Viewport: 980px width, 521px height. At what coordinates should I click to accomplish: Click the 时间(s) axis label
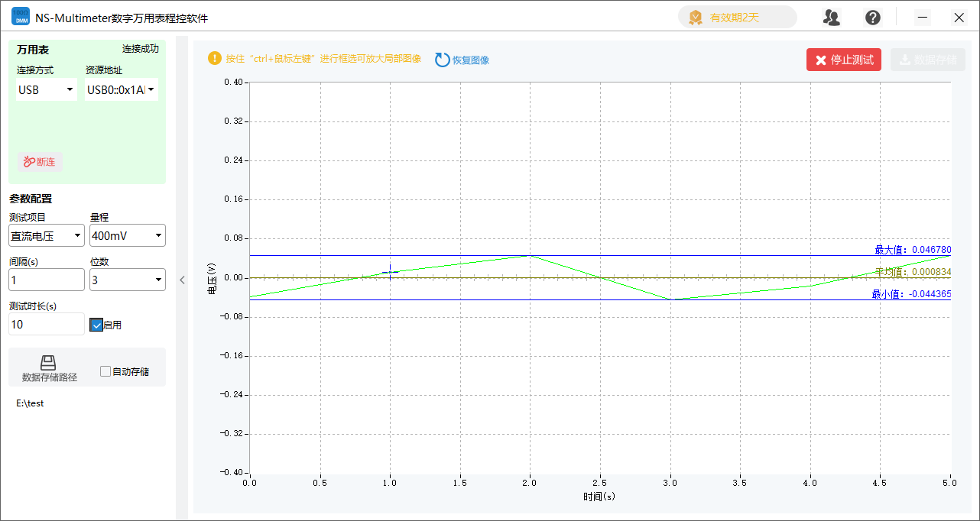click(599, 497)
